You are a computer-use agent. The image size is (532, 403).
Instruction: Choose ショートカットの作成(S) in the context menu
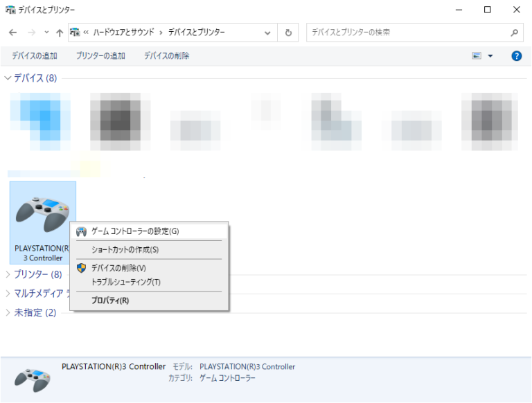150,250
